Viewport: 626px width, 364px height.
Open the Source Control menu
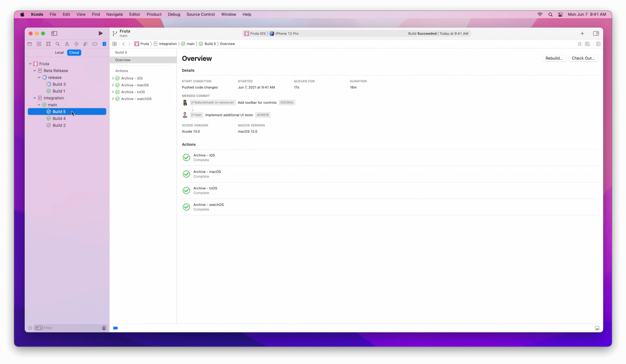[201, 14]
